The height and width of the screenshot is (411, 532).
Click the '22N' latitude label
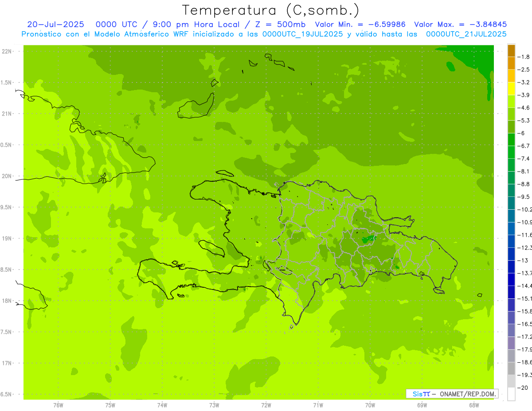click(x=7, y=51)
